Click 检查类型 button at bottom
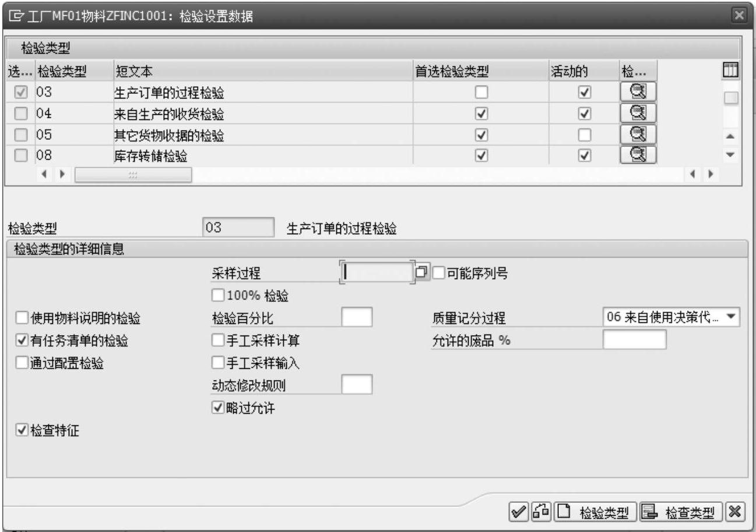Viewport: 756px width, 532px height. click(x=681, y=512)
